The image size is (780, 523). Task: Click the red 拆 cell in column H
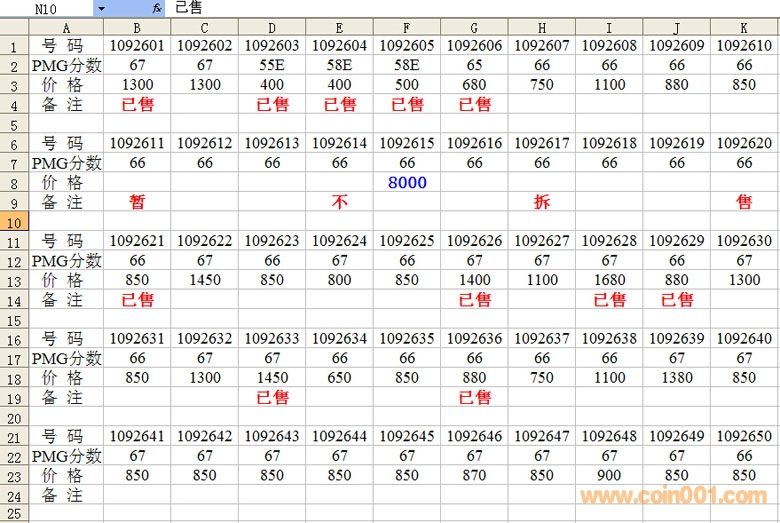(542, 202)
